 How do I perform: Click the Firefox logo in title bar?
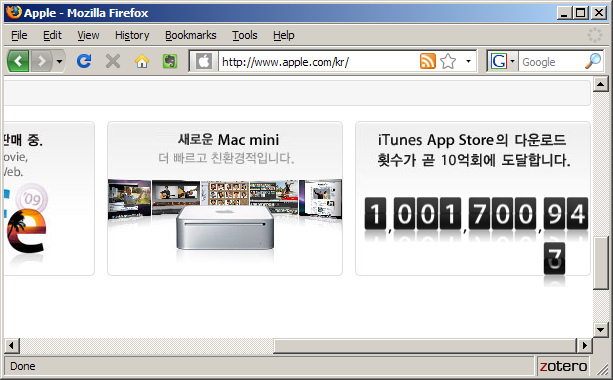(13, 13)
